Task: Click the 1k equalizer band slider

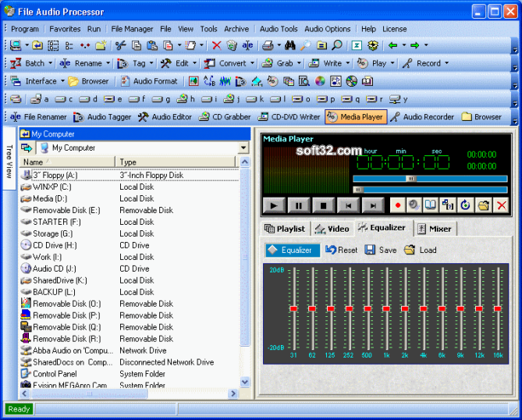Action: [386, 308]
